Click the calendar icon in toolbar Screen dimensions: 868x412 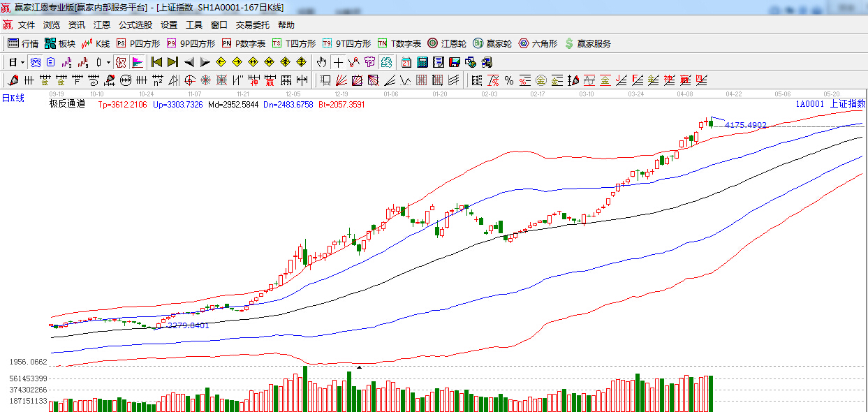point(406,62)
